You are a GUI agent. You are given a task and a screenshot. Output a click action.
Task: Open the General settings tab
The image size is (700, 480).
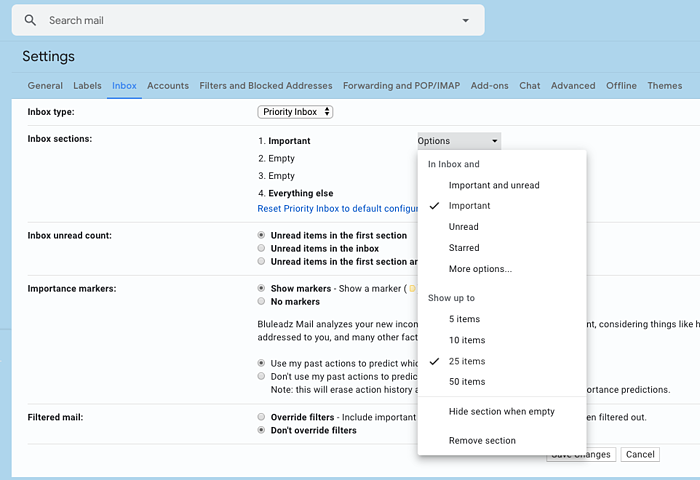pyautogui.click(x=45, y=86)
